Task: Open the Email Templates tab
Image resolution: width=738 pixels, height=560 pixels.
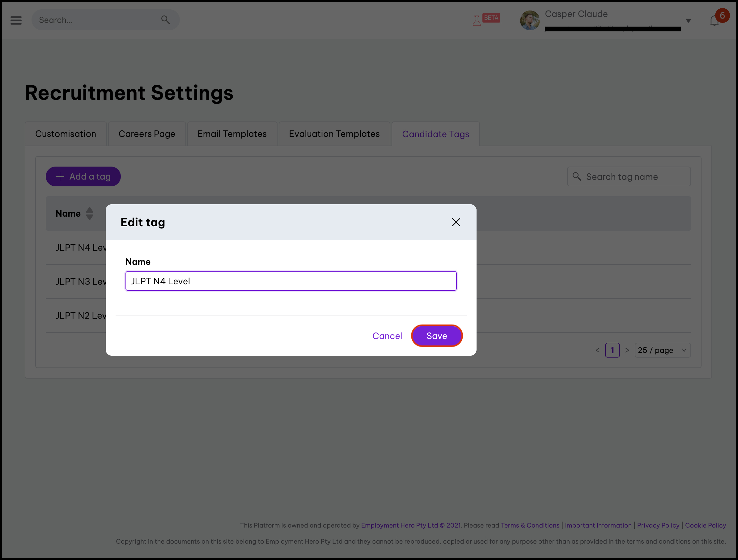Action: click(232, 134)
